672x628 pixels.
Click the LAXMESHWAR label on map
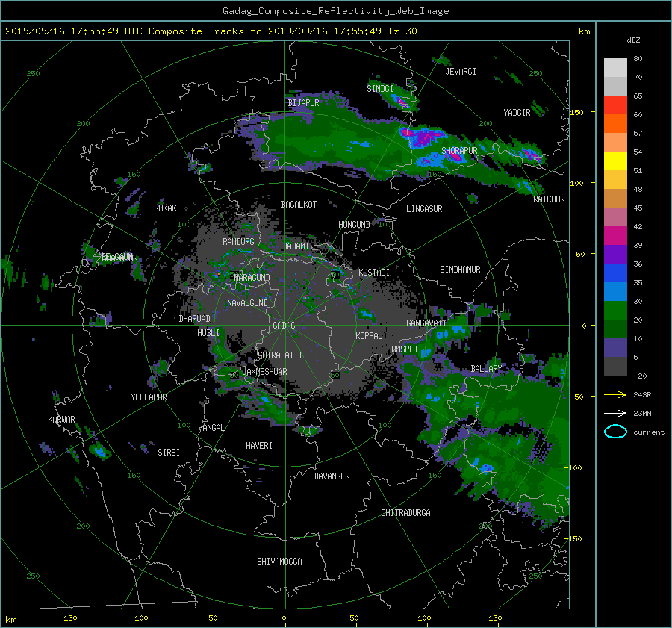click(264, 372)
